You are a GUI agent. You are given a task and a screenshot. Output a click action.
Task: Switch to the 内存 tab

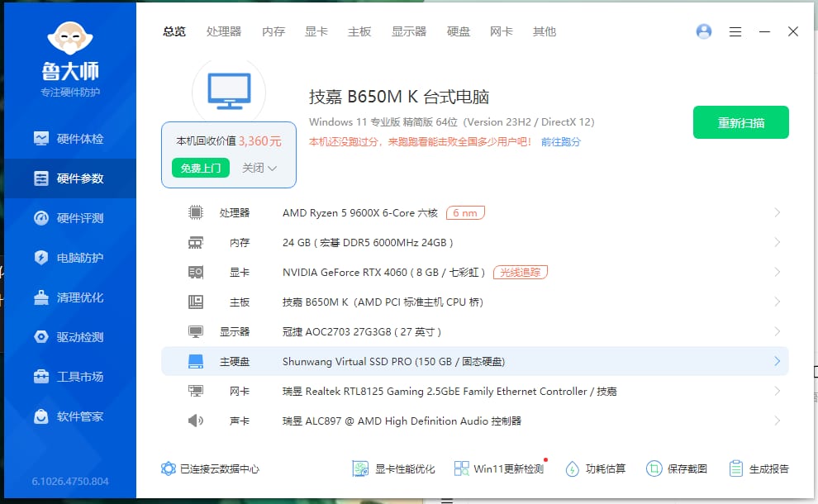(273, 32)
